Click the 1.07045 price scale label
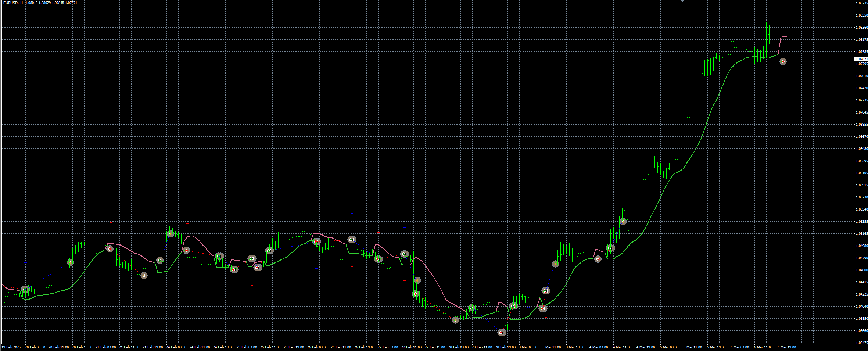The image size is (868, 351). pyautogui.click(x=862, y=112)
